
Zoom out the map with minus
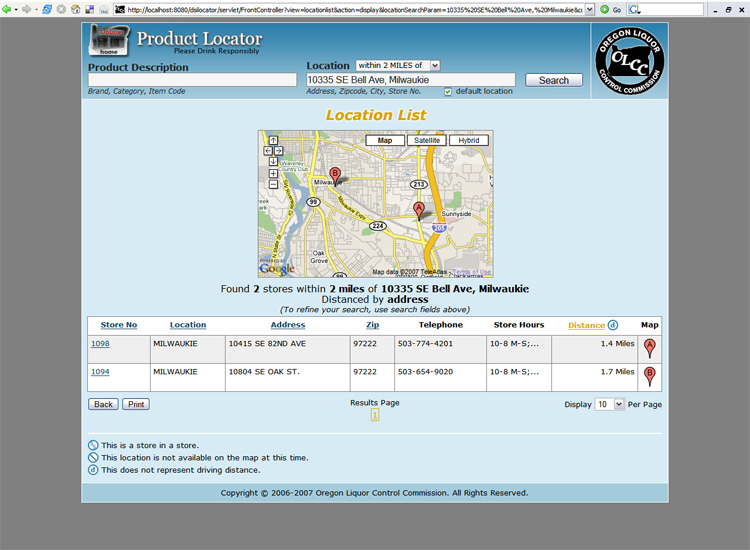tap(273, 184)
